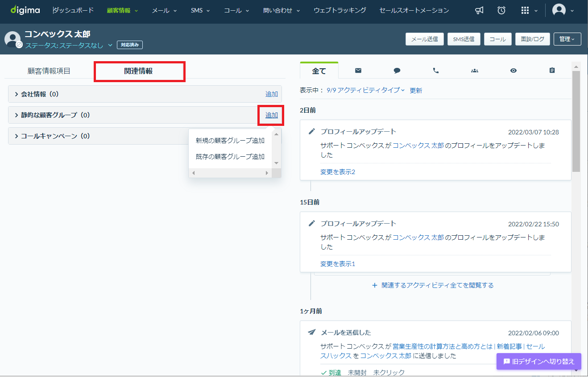Open the ステータスなし status dropdown
588x379 pixels.
click(68, 45)
